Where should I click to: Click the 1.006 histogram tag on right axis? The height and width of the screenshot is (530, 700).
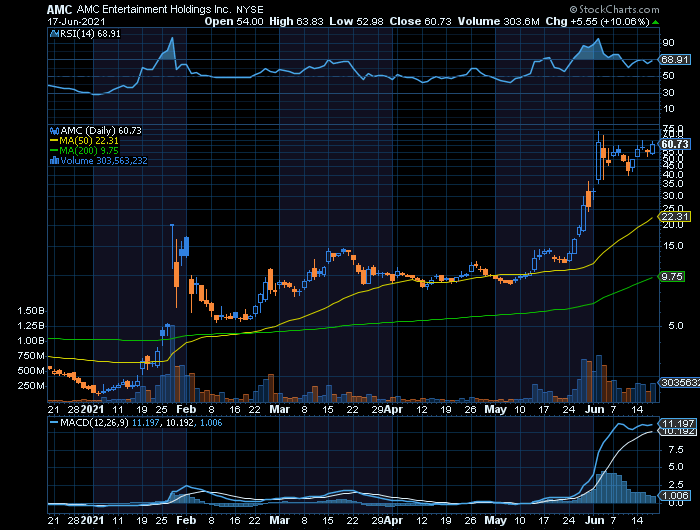pos(675,496)
